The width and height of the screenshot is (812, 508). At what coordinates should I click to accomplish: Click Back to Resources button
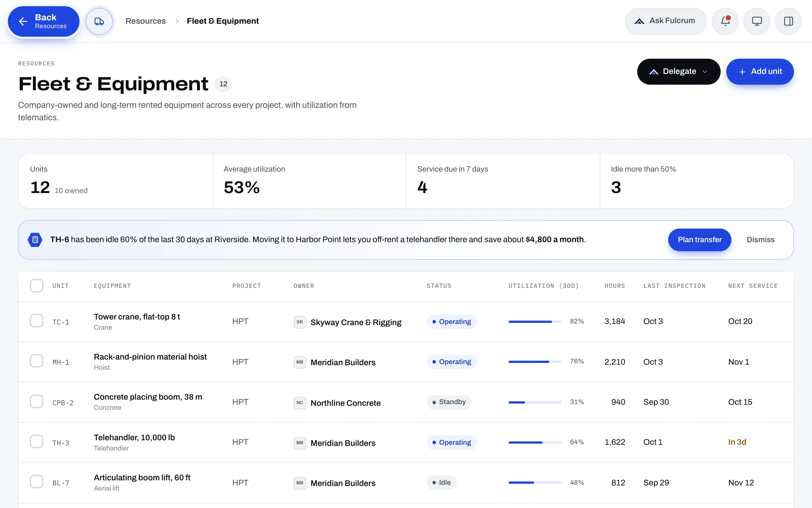tap(44, 21)
